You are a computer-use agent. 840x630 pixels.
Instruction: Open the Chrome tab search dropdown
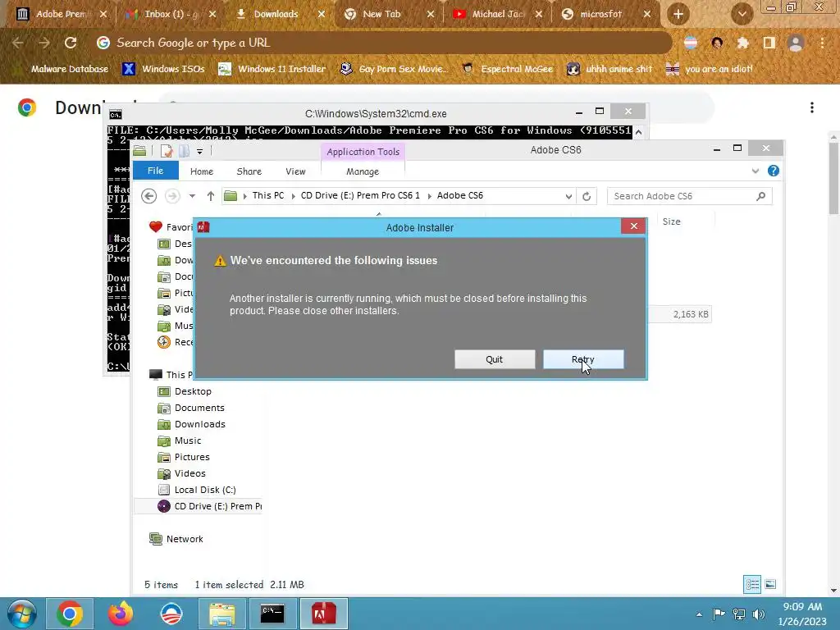742,15
